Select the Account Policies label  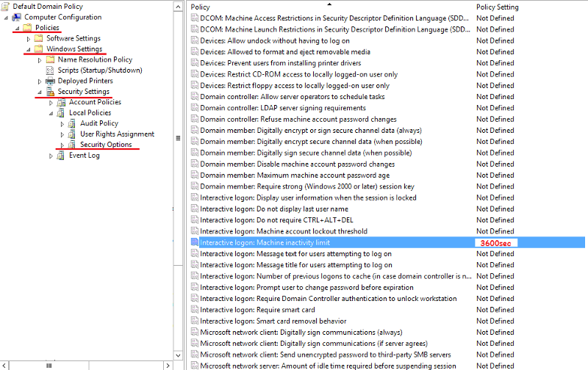coord(95,102)
